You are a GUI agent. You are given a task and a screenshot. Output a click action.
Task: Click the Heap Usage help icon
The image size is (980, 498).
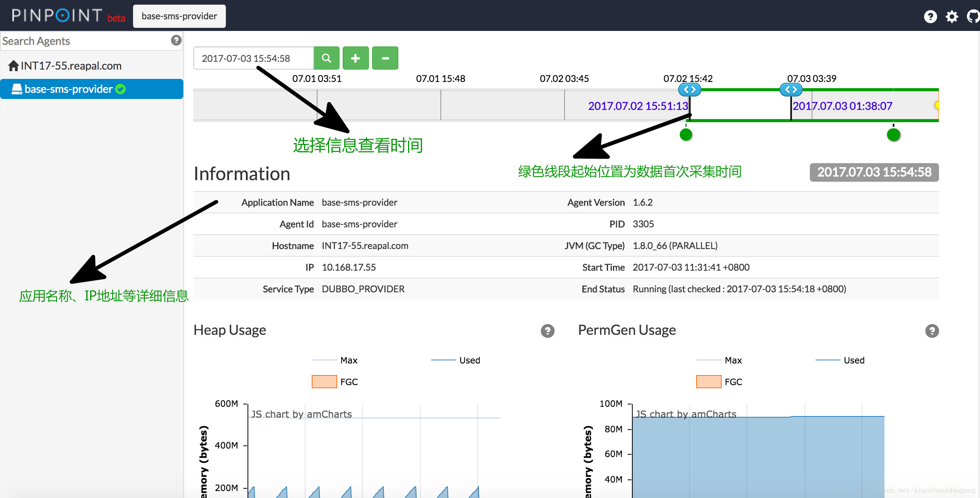(547, 331)
